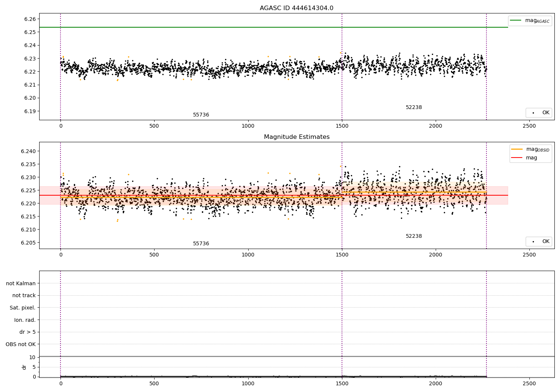The image size is (560, 392).
Task: Click the 'not Kalman' row label
Action: click(x=21, y=283)
